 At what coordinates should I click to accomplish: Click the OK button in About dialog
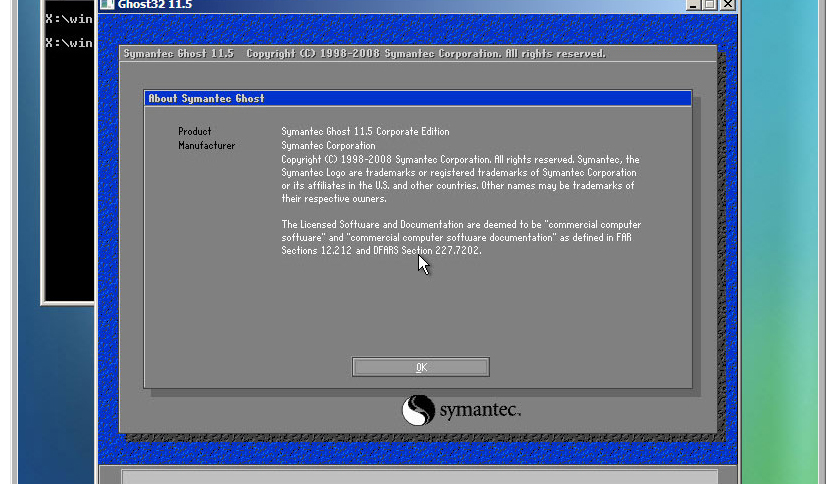click(421, 367)
